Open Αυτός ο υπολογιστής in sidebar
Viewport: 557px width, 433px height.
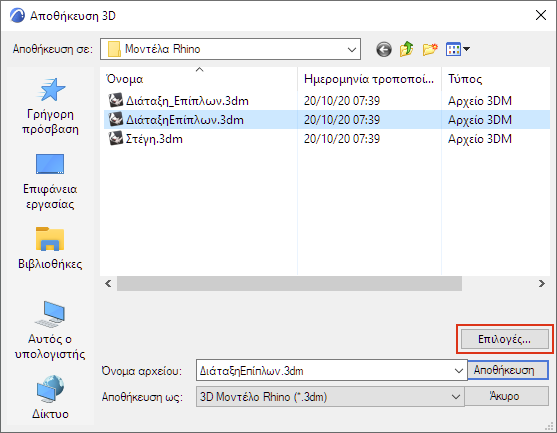[x=50, y=330]
